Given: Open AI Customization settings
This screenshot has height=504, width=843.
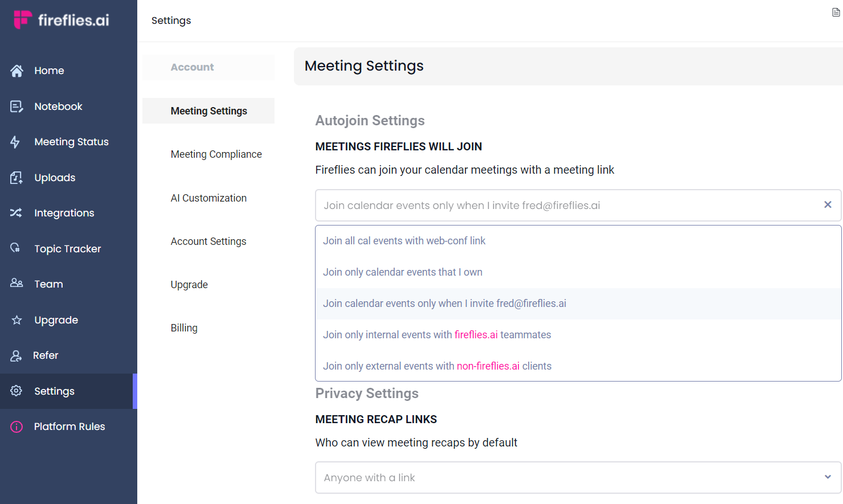Looking at the screenshot, I should tap(208, 198).
